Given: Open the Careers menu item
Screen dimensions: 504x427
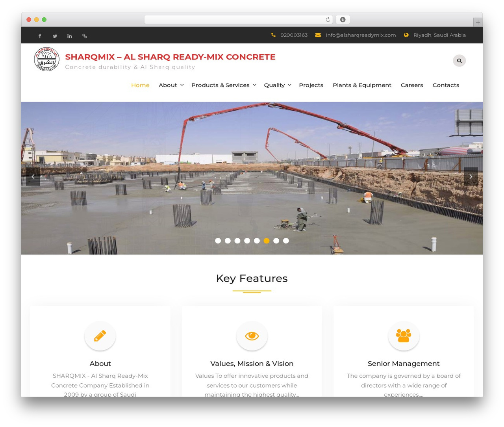Looking at the screenshot, I should pos(412,85).
